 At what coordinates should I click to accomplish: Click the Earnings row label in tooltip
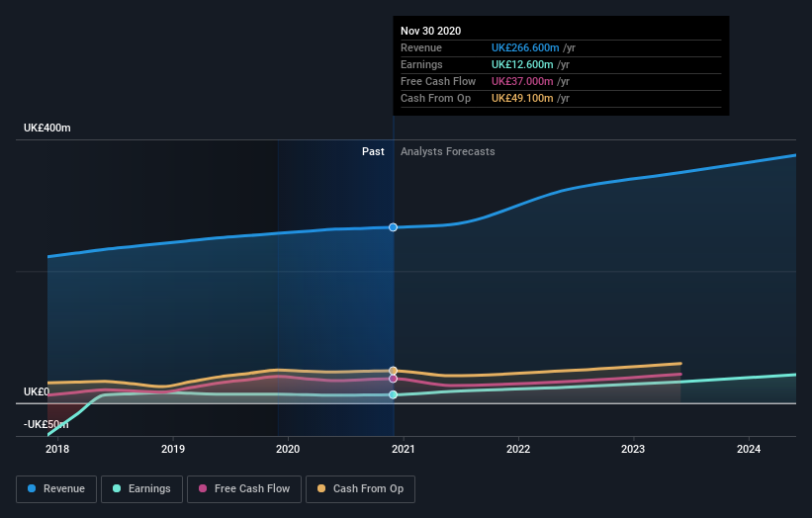[x=421, y=64]
